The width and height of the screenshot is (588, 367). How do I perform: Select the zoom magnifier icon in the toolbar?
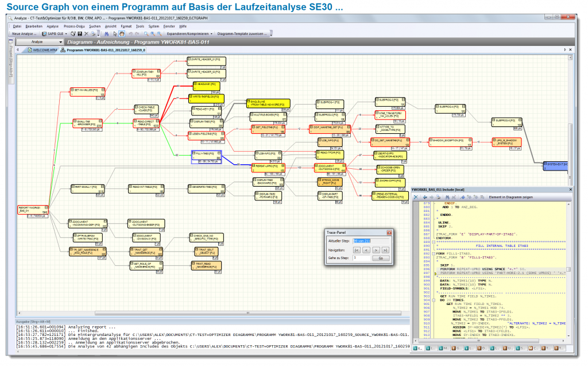145,33
